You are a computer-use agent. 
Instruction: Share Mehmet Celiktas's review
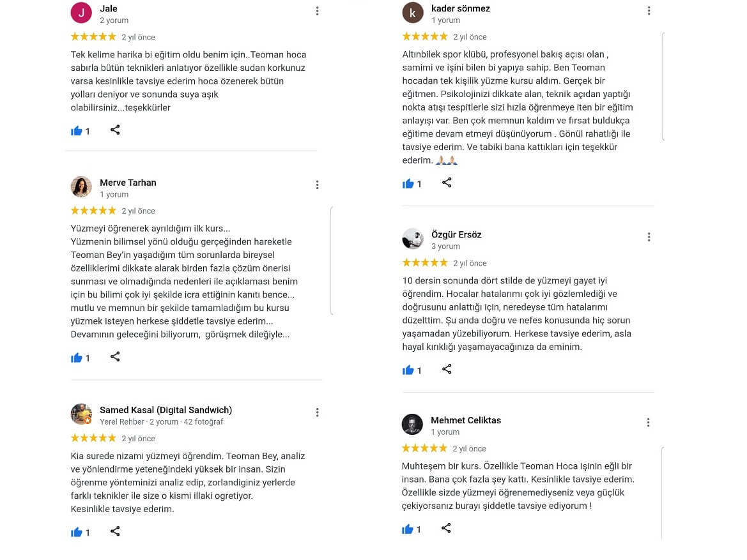(x=446, y=528)
